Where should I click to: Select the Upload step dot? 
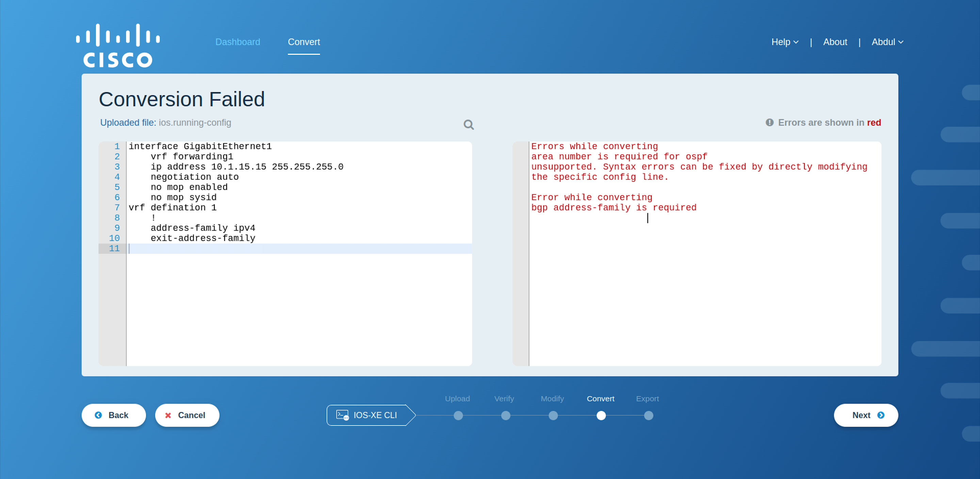coord(458,415)
